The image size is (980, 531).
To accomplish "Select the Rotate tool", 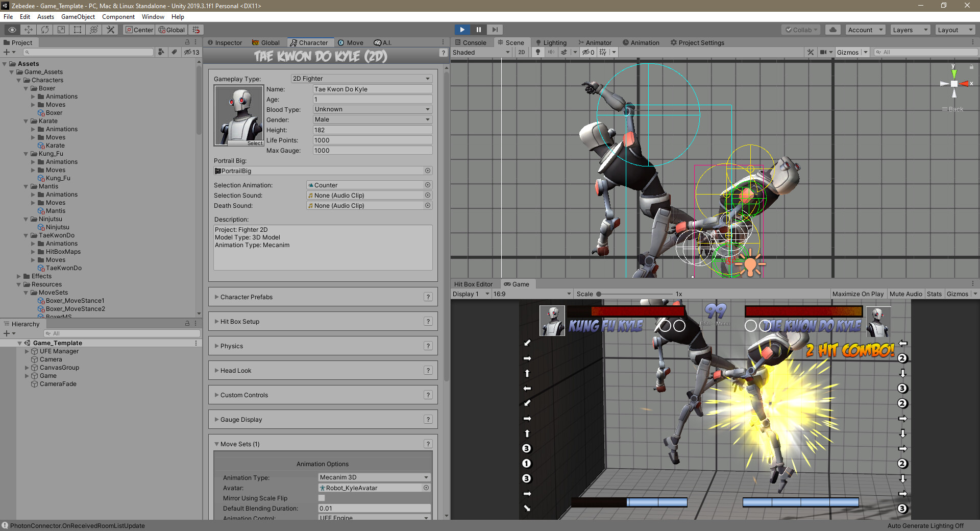I will [45, 30].
